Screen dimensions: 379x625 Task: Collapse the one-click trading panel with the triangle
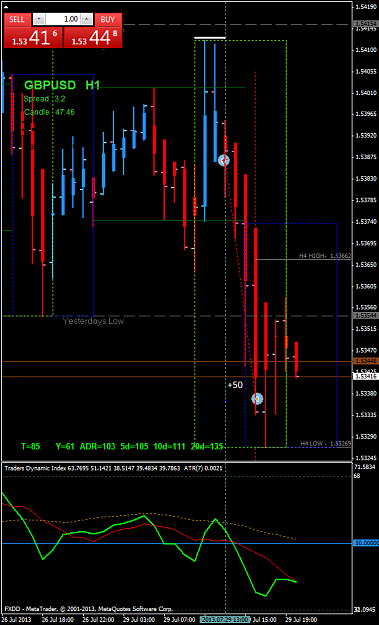pos(6,8)
